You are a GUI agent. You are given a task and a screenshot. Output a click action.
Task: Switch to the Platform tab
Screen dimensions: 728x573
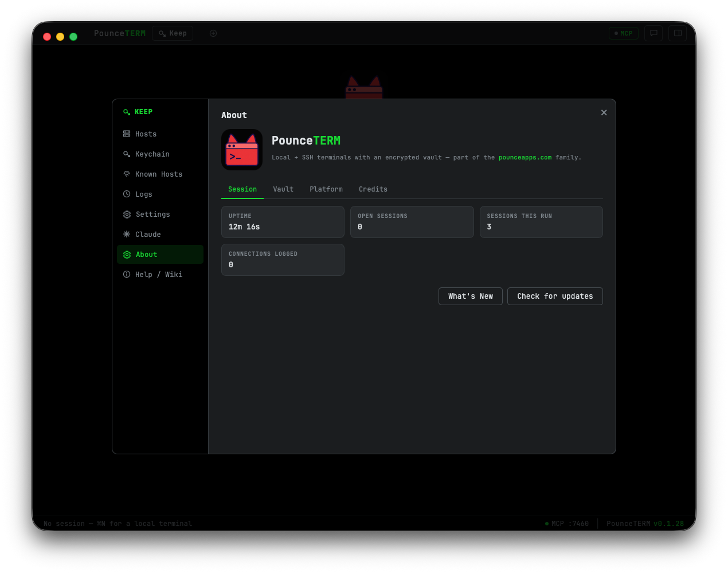tap(326, 189)
